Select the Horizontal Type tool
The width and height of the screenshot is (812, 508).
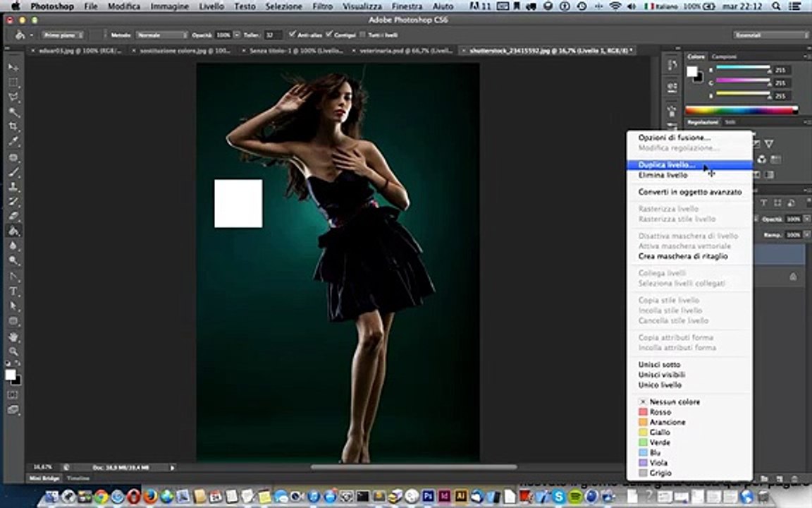(13, 291)
